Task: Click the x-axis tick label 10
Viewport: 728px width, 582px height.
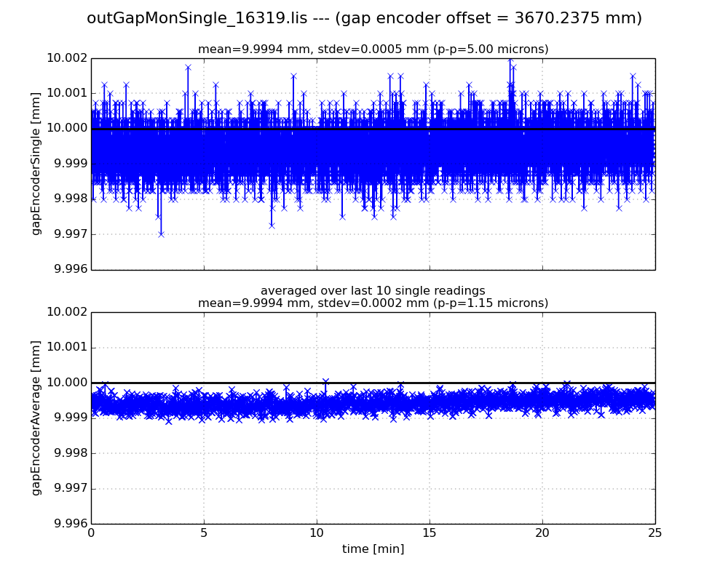Action: 317,533
